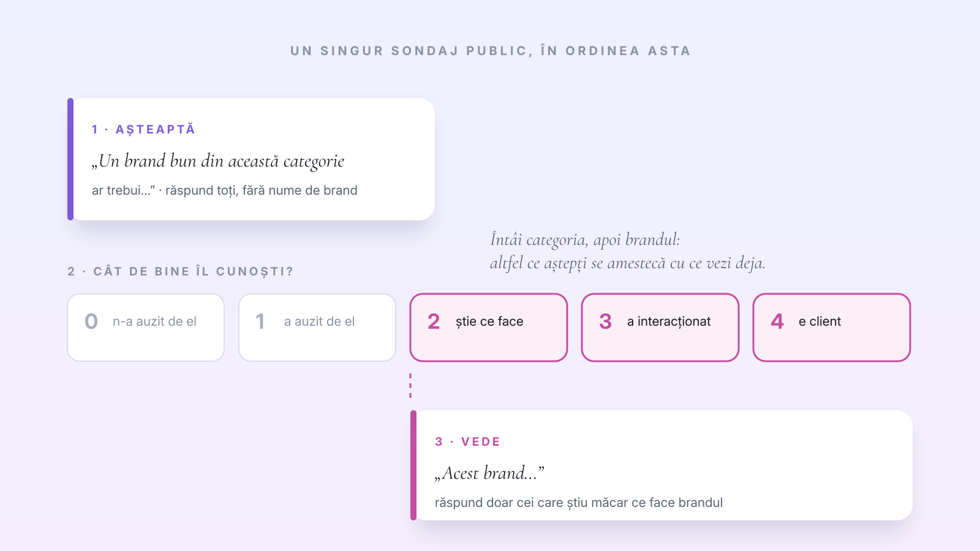
Task: Choose the "știe ce face" level card
Action: (489, 328)
